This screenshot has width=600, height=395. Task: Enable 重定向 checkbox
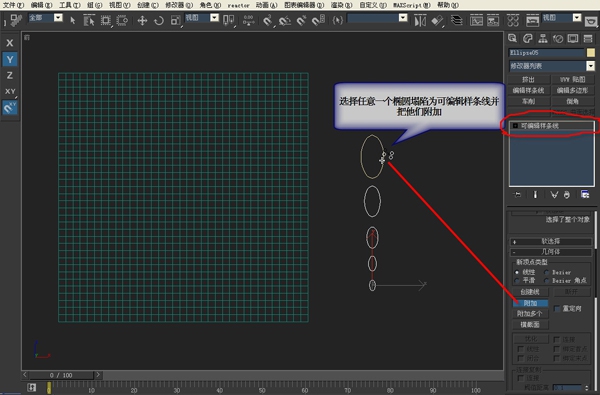557,308
